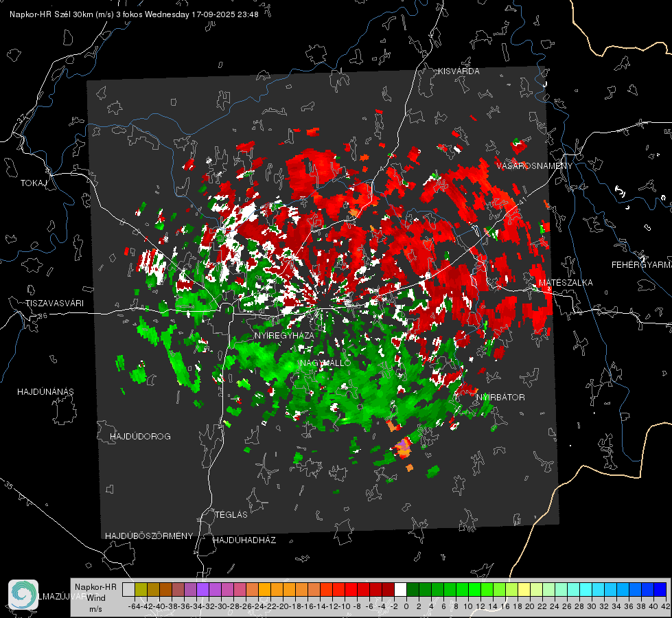The width and height of the screenshot is (672, 618).
Task: Click the 0 value on the legend scale
Action: pyautogui.click(x=406, y=606)
